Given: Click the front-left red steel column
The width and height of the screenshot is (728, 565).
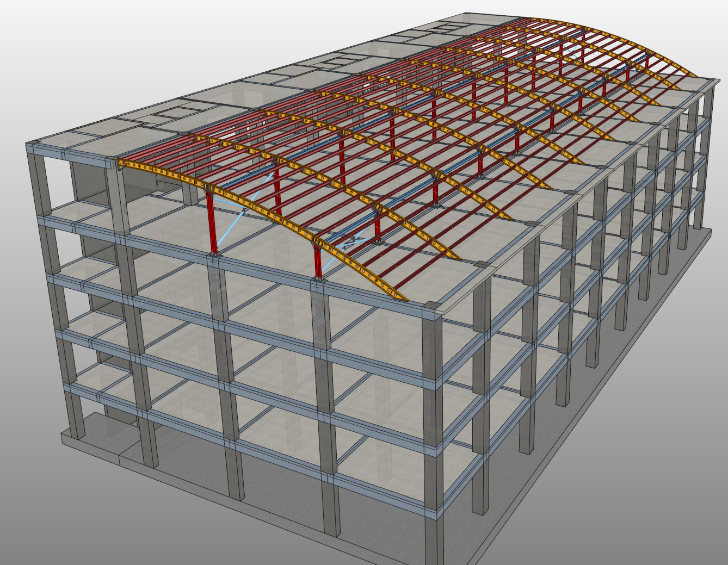Looking at the screenshot, I should click(x=213, y=223).
